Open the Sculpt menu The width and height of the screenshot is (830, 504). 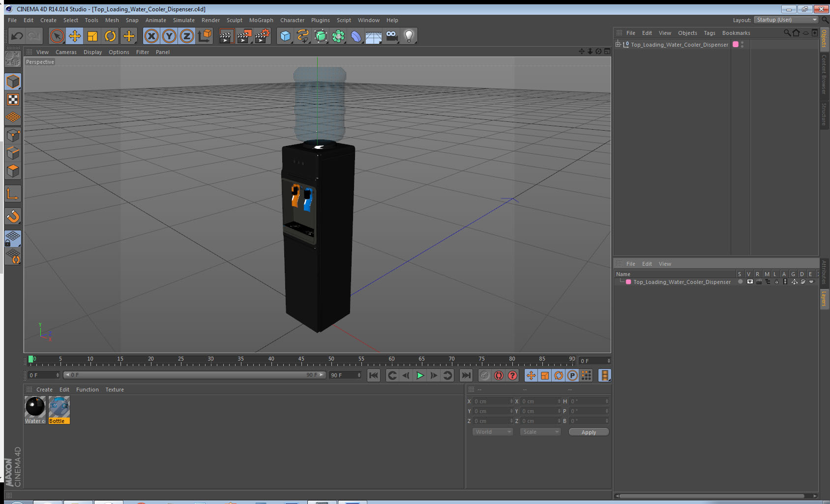point(235,20)
